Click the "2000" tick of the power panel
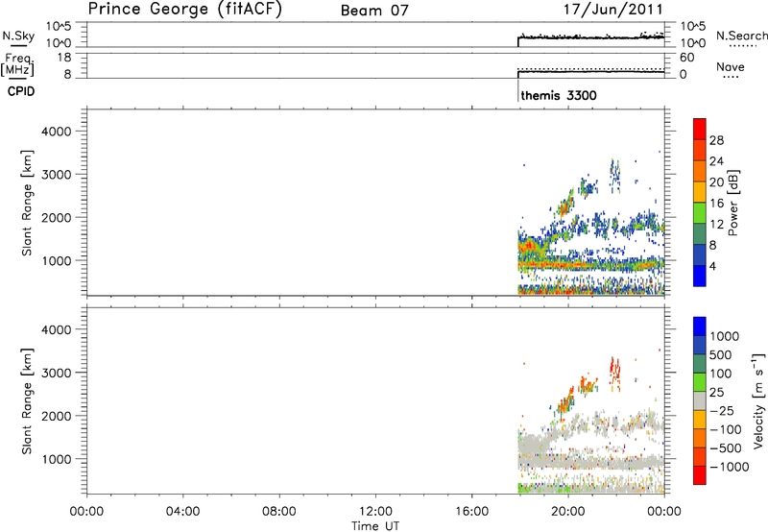Viewport: 768px width, 532px height. pyautogui.click(x=57, y=217)
